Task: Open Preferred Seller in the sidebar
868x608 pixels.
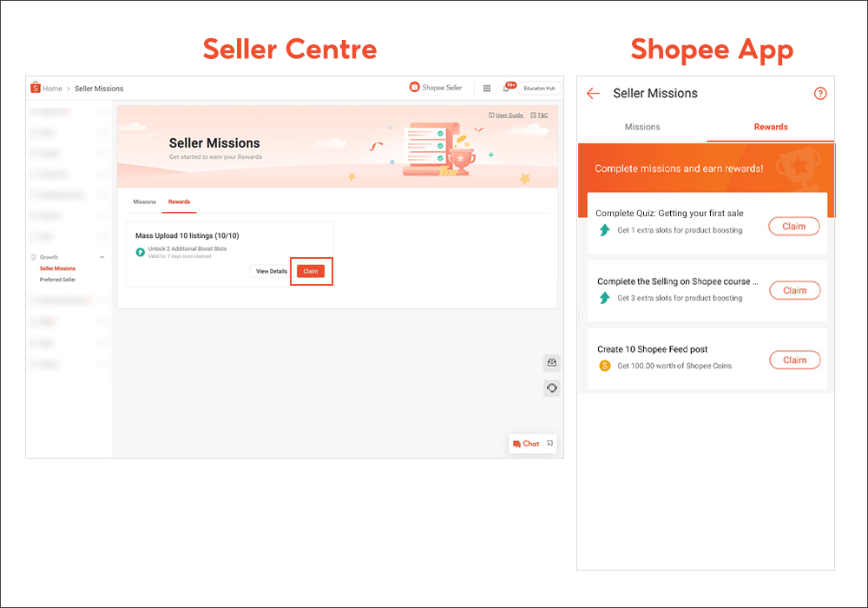Action: click(x=57, y=280)
